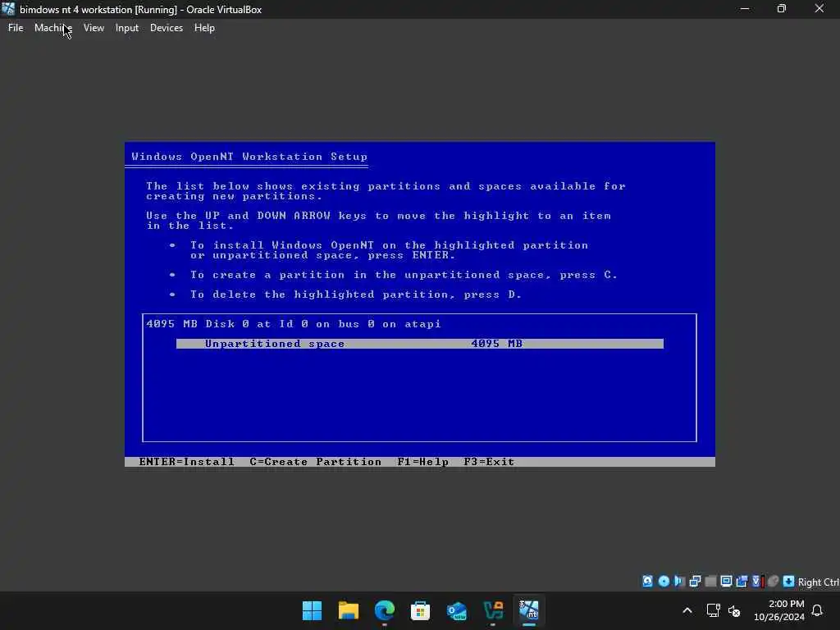Image resolution: width=840 pixels, height=630 pixels.
Task: Click the 4095 MB Disk 0 header line
Action: [294, 323]
